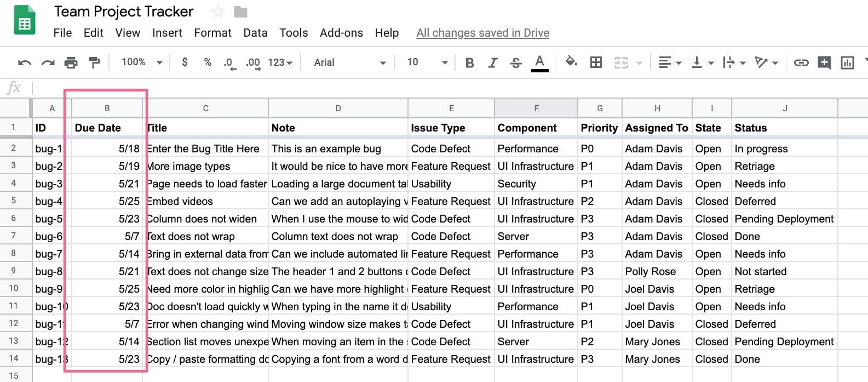The image size is (868, 382).
Task: Star the Team Project Tracker document
Action: pyautogui.click(x=218, y=12)
